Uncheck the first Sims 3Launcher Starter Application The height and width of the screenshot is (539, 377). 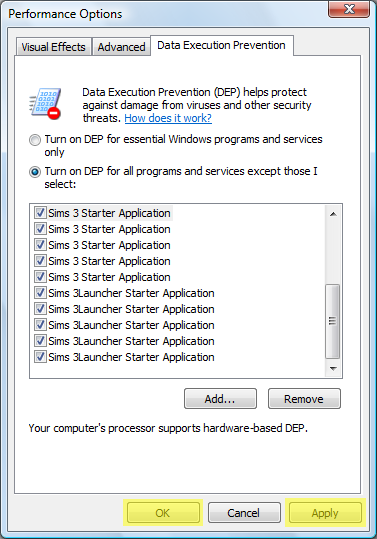point(40,293)
